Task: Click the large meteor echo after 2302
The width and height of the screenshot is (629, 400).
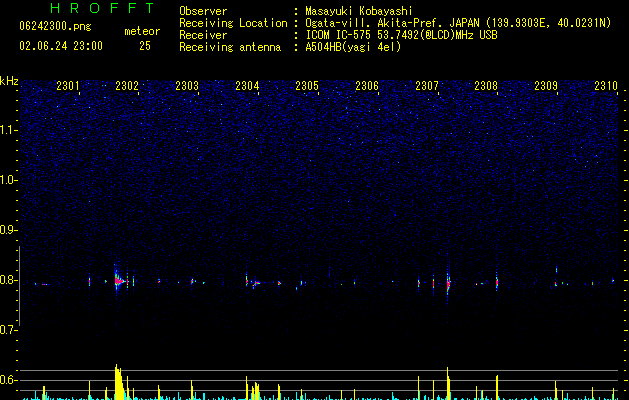Action: (119, 280)
